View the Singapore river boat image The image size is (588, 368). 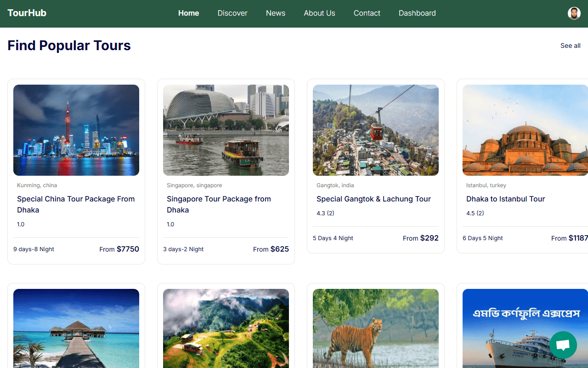226,130
